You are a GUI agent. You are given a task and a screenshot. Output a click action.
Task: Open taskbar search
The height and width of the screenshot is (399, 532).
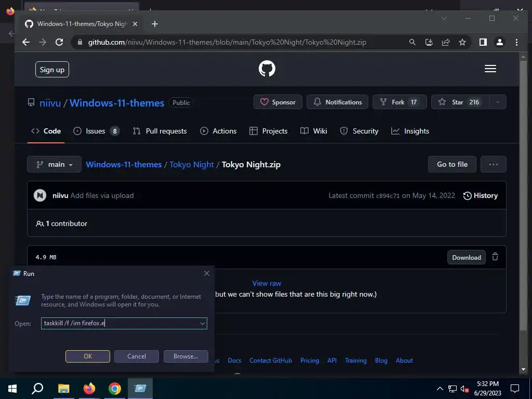point(37,389)
